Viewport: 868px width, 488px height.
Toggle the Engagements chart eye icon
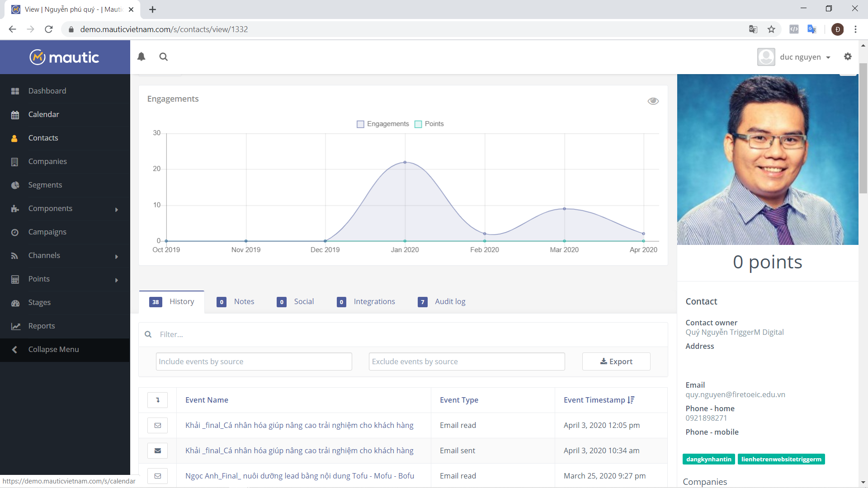click(x=653, y=101)
